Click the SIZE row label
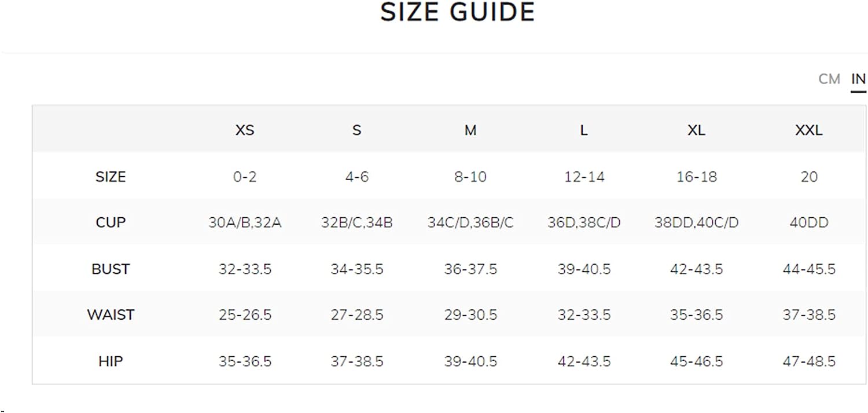The image size is (868, 413). click(x=111, y=177)
